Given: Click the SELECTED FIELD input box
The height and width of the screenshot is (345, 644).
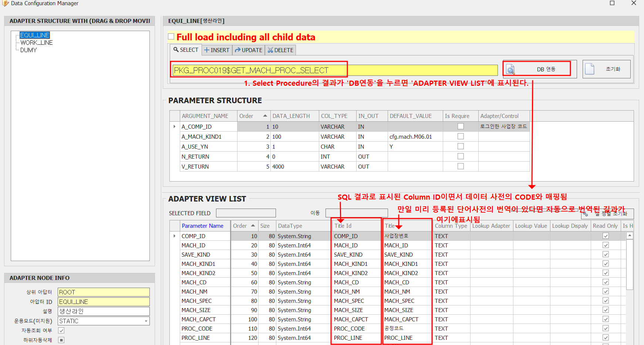Looking at the screenshot, I should 246,213.
